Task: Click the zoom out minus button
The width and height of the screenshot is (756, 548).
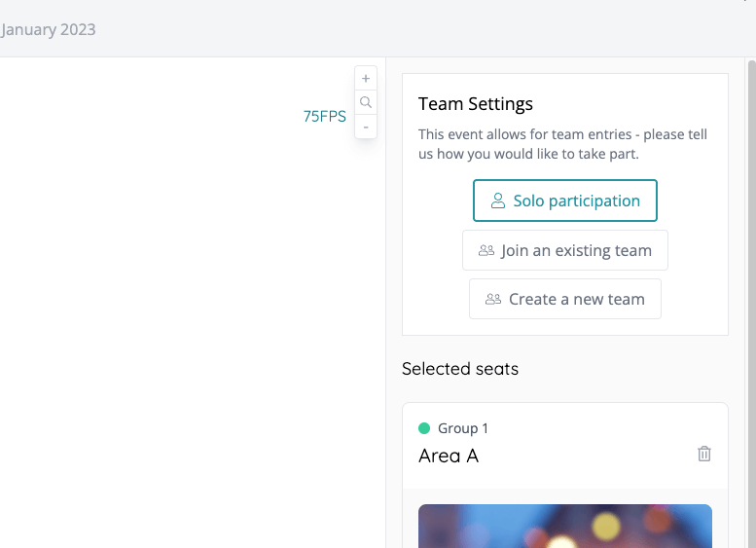Action: click(366, 127)
